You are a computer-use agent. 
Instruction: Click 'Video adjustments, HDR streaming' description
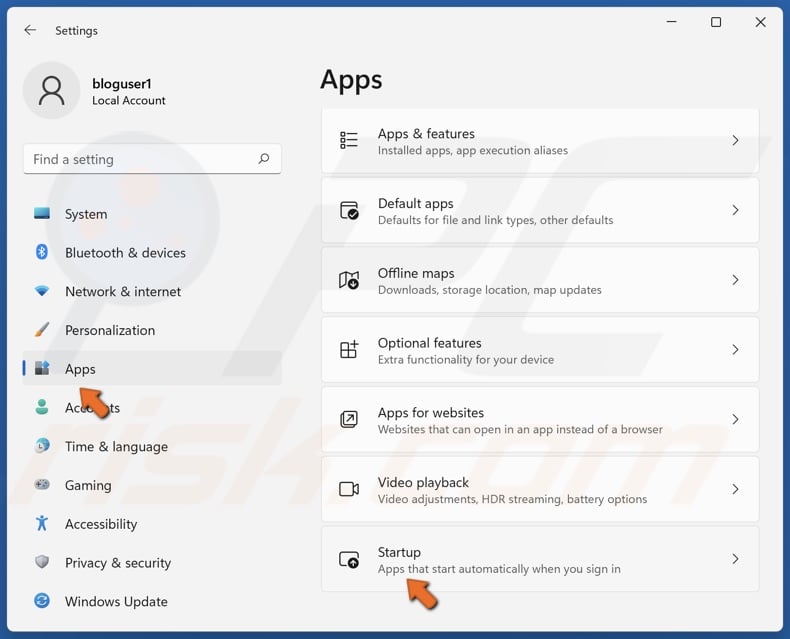(x=512, y=499)
